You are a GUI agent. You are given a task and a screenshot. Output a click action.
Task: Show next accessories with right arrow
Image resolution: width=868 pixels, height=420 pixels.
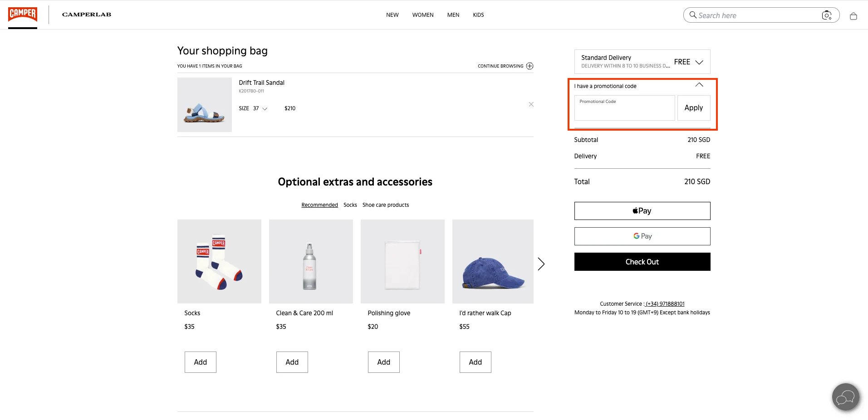[x=541, y=264]
